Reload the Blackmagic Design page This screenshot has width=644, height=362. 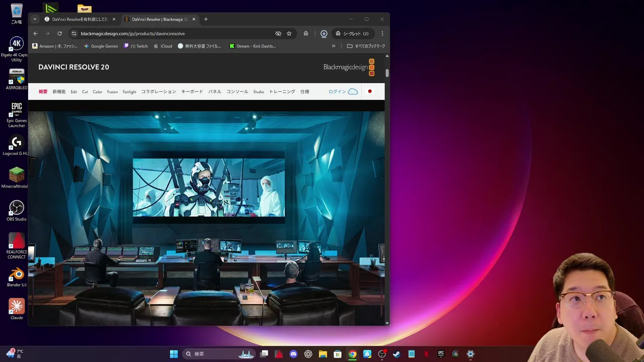point(59,34)
